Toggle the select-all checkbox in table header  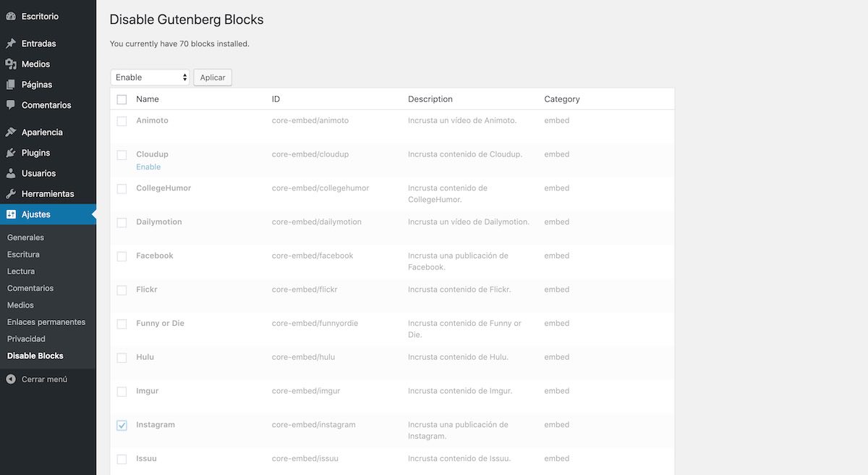pos(122,99)
